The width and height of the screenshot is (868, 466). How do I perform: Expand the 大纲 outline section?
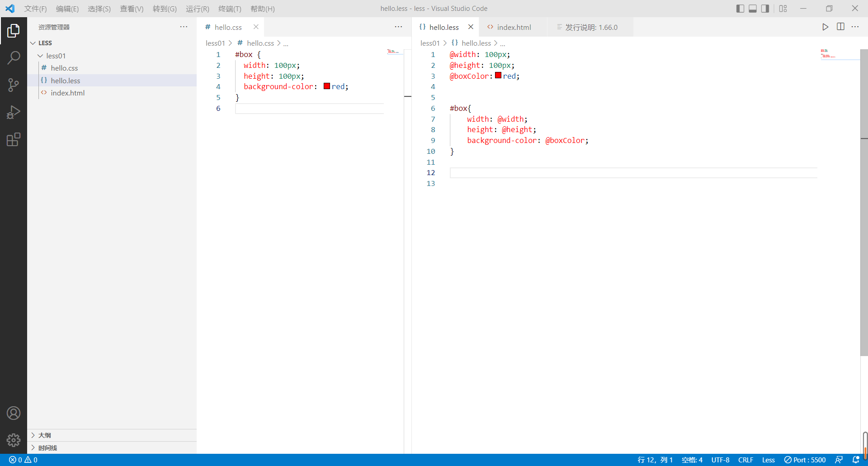tap(112, 435)
